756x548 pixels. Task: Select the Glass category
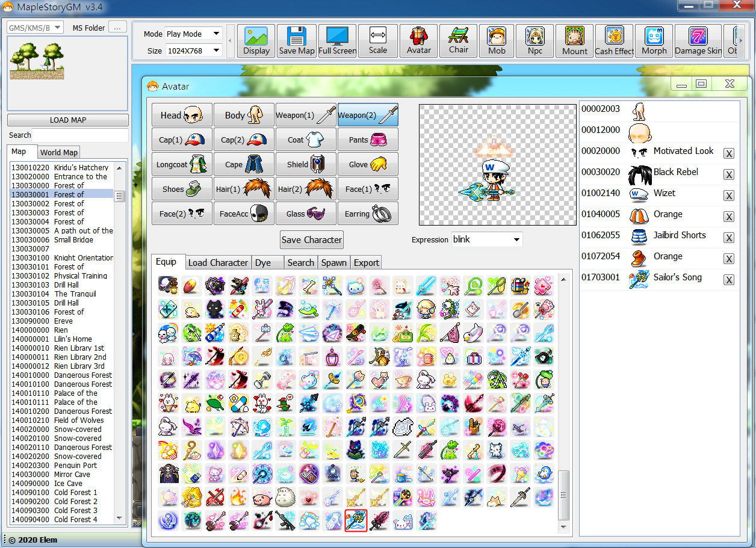(306, 214)
